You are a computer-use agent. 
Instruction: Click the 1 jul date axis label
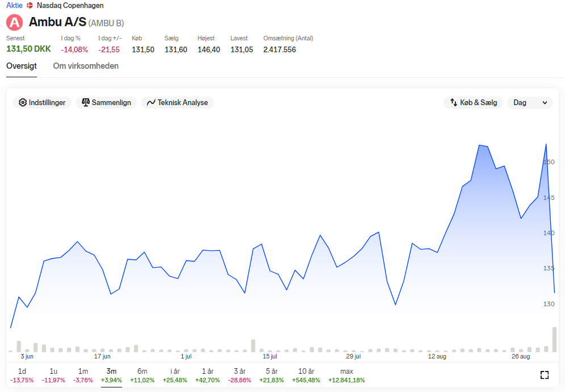(186, 356)
